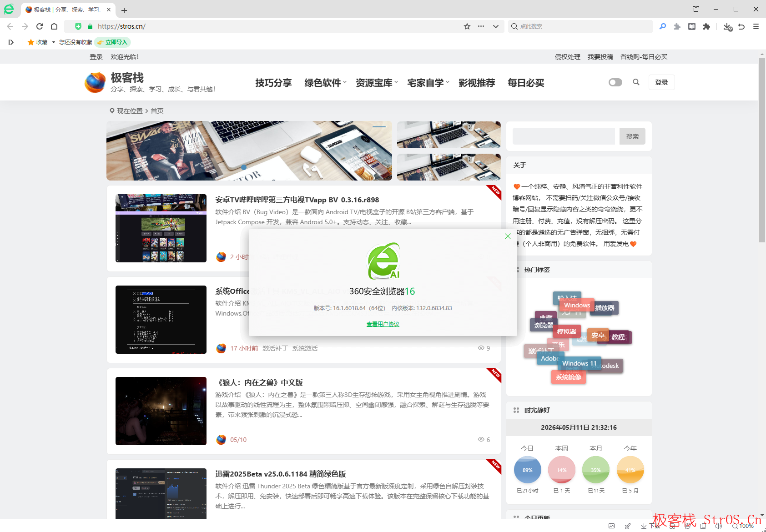Click the undo closed-tab arrow icon
This screenshot has width=766, height=532.
(741, 26)
